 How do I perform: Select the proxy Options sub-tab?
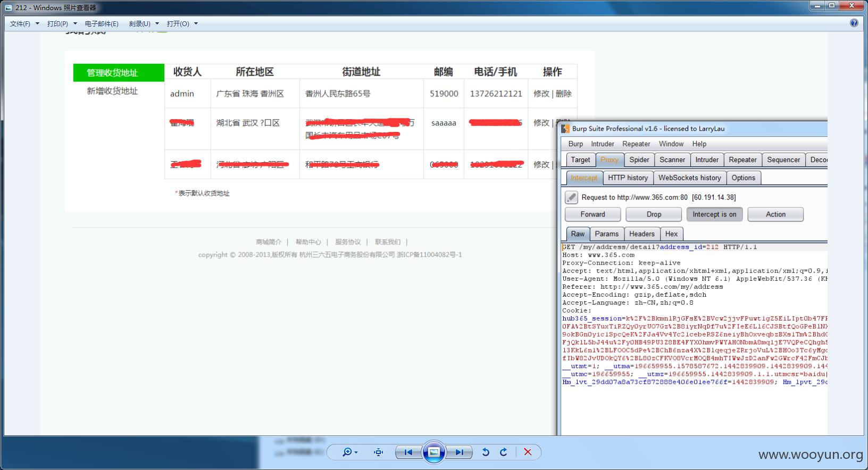tap(744, 178)
